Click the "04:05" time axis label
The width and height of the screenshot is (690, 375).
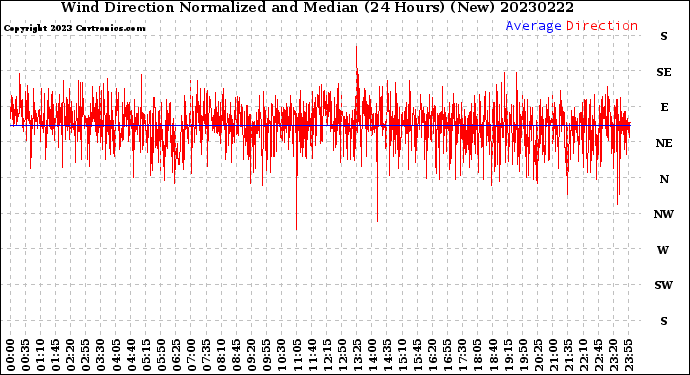click(x=116, y=355)
